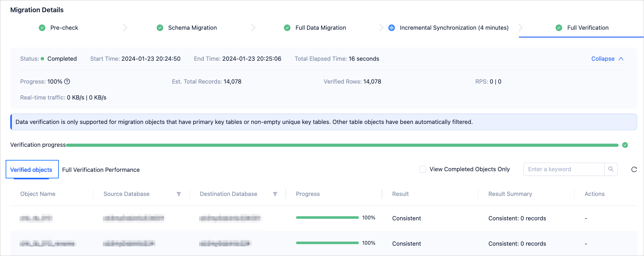
Task: Click the End Time 2024-01-23 20:25:06 value
Action: click(252, 59)
